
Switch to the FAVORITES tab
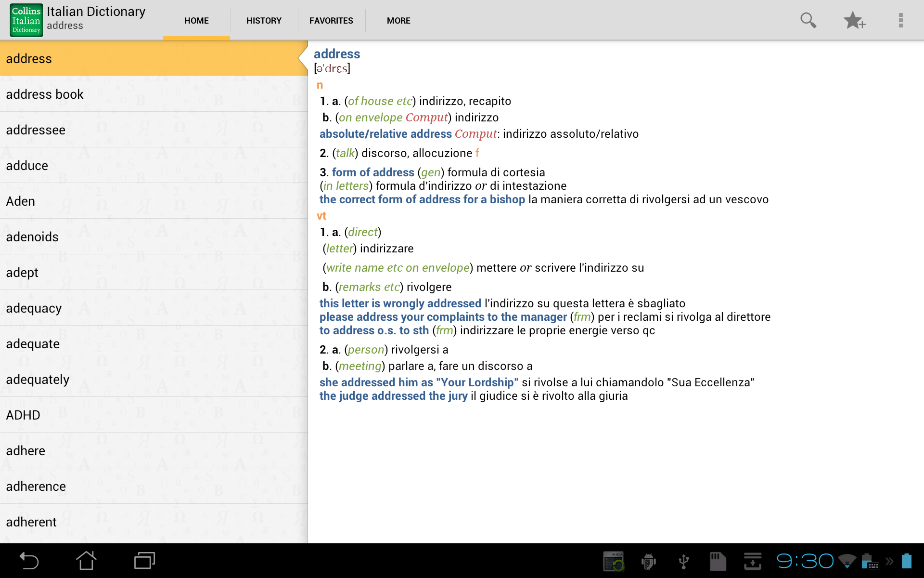pyautogui.click(x=331, y=20)
